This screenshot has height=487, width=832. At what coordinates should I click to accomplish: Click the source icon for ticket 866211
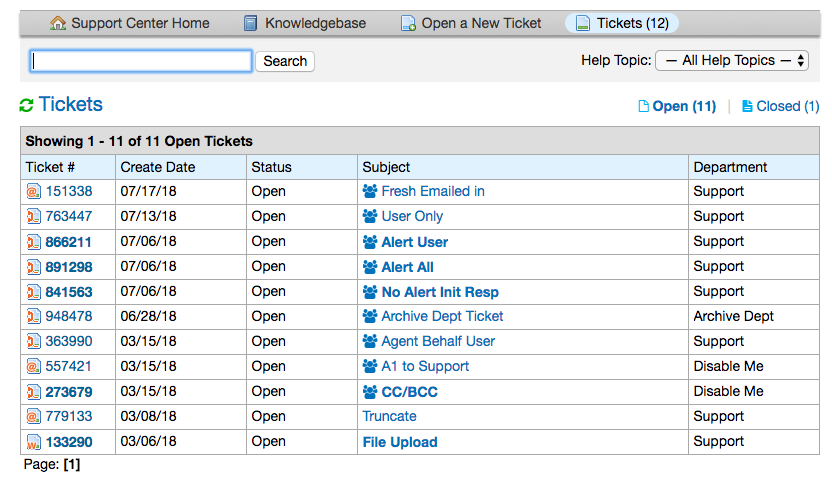click(33, 242)
